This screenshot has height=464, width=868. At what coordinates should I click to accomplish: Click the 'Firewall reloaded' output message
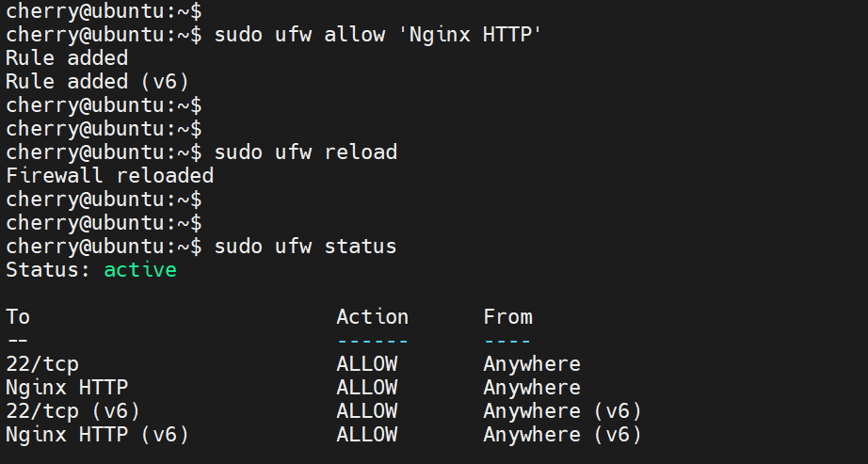coord(110,176)
